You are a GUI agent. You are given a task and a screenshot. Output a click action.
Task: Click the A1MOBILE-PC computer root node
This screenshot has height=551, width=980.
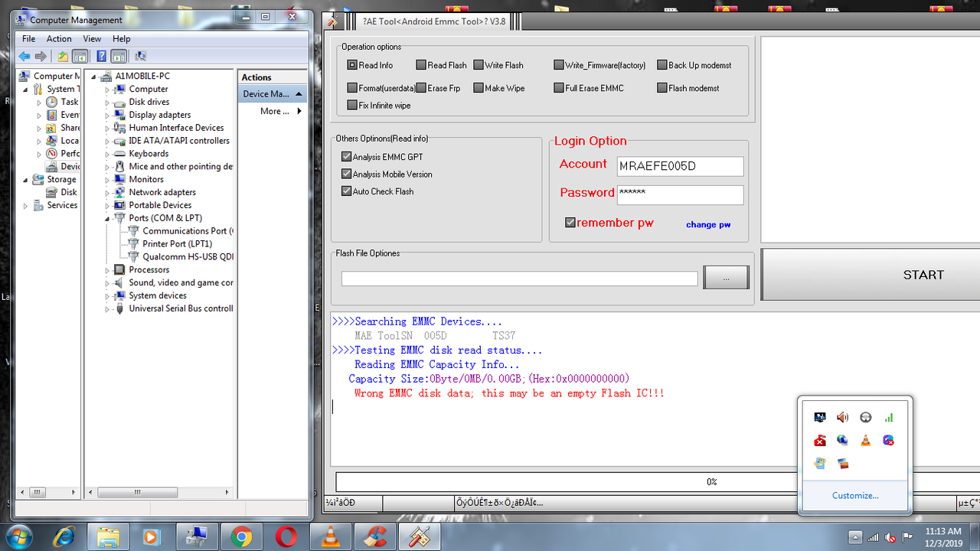click(x=142, y=76)
